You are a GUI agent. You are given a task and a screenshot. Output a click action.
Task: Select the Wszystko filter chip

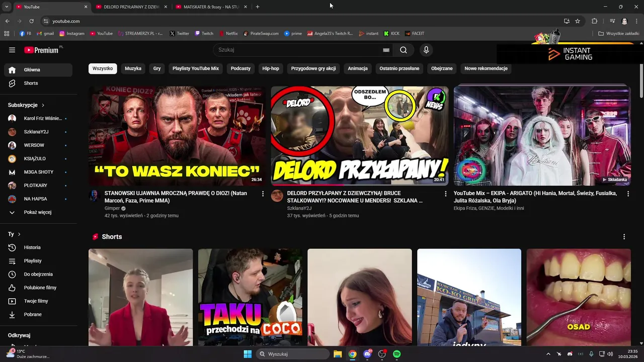(x=103, y=68)
